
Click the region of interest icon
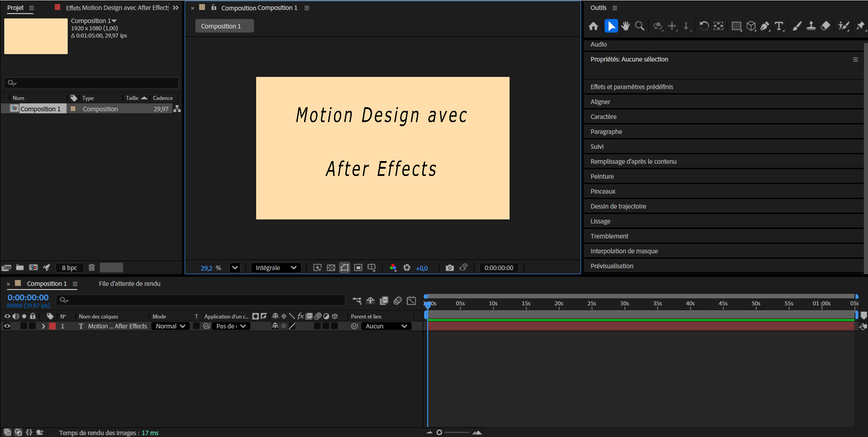point(358,268)
